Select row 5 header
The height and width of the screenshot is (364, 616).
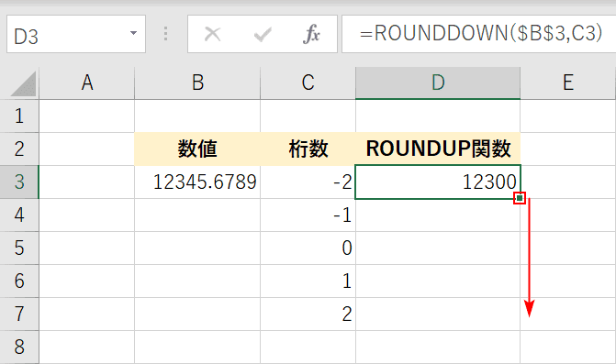click(19, 248)
